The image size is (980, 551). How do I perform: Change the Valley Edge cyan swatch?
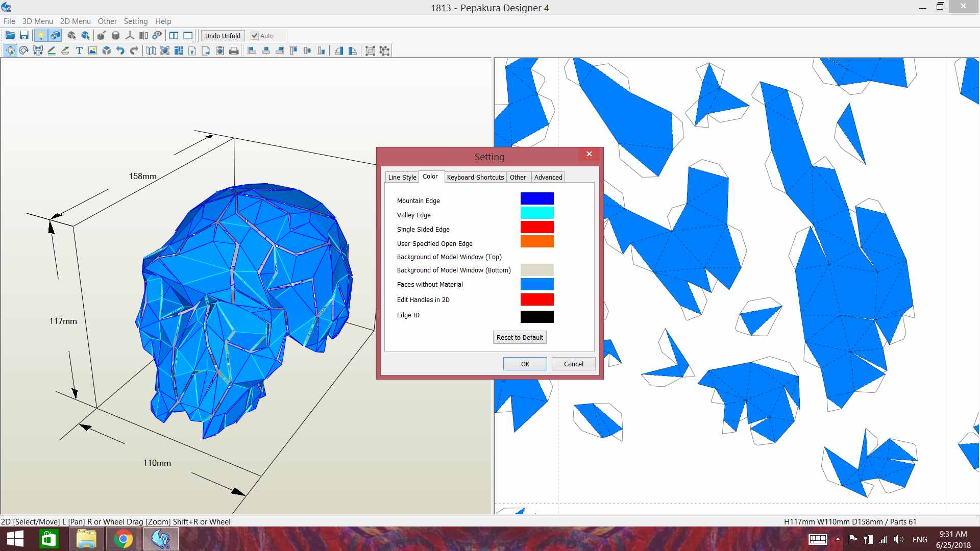(537, 213)
